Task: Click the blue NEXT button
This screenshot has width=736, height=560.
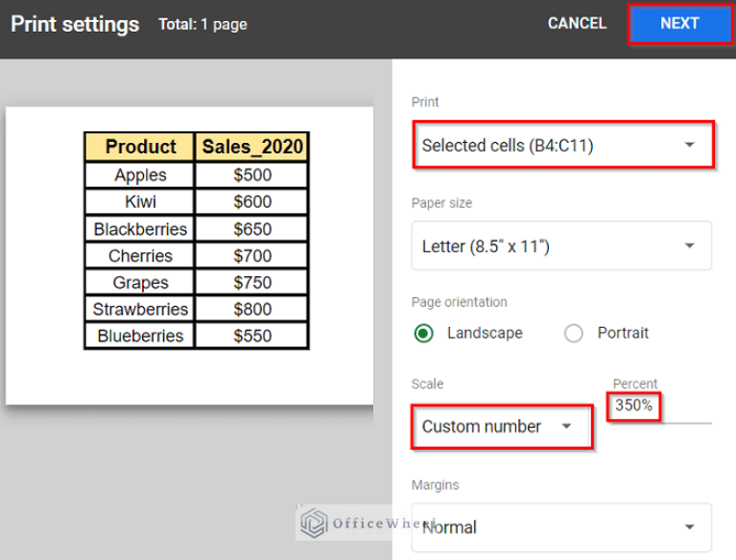Action: (679, 24)
